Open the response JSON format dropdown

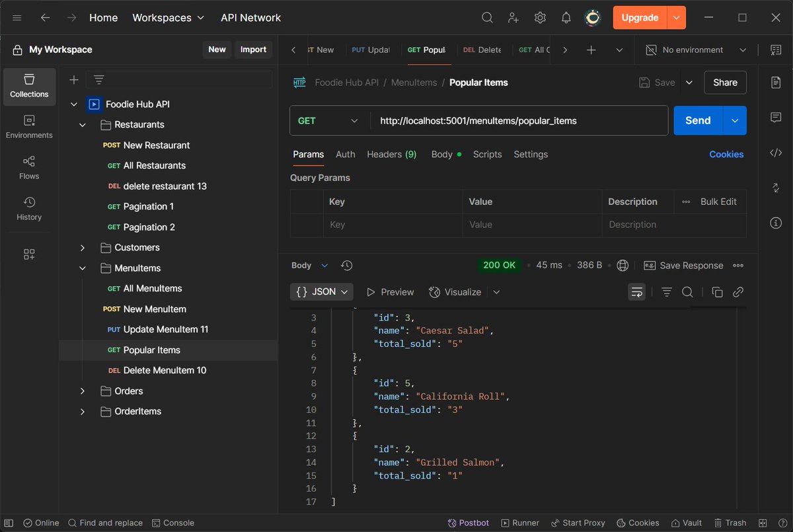[x=322, y=292]
